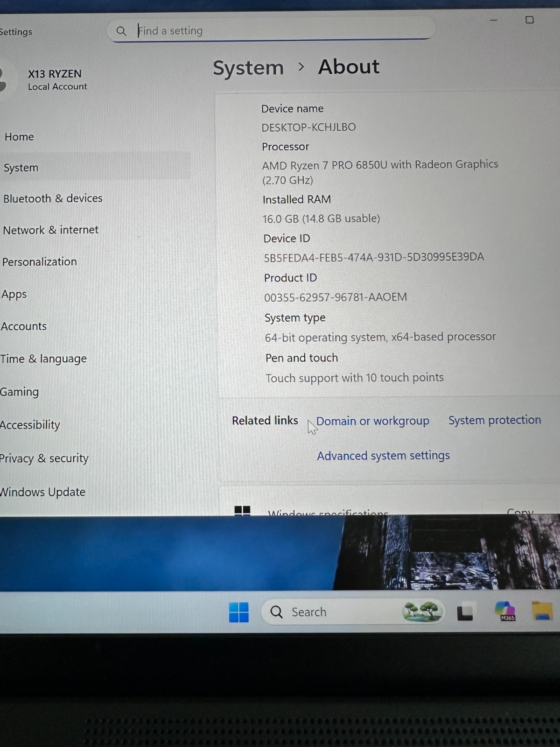Copy the Windows specifications
Viewport: 560px width, 747px height.
[x=520, y=512]
